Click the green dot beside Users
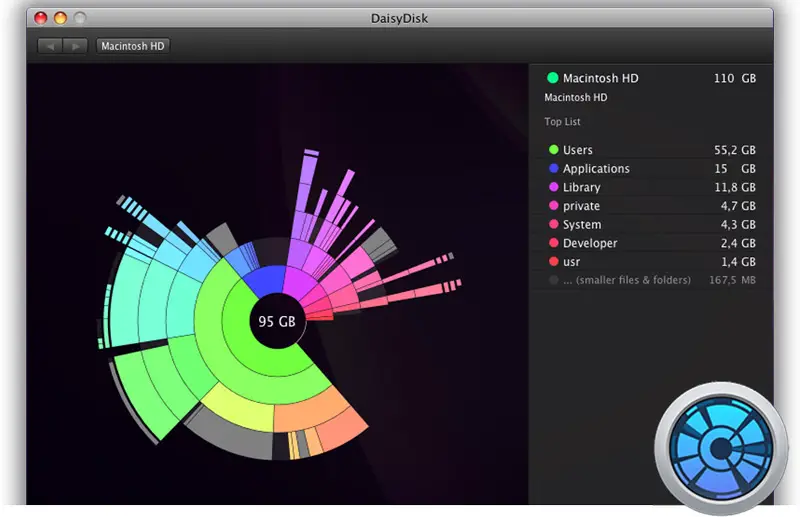The height and width of the screenshot is (517, 800). [x=554, y=150]
